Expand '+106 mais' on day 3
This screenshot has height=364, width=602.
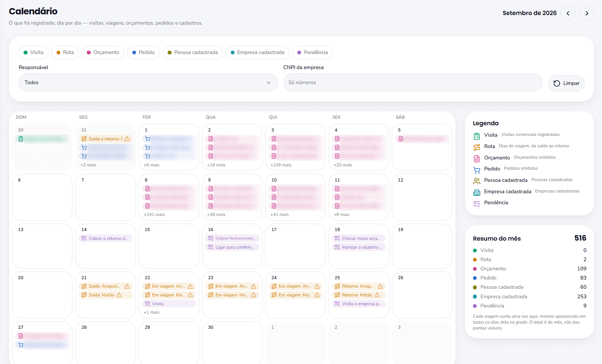(x=281, y=165)
